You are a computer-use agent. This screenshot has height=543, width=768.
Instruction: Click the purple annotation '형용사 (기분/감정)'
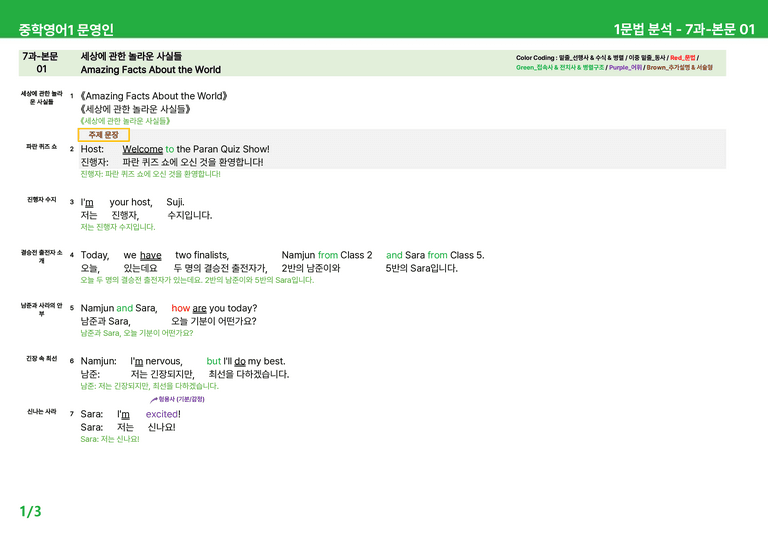tap(181, 399)
